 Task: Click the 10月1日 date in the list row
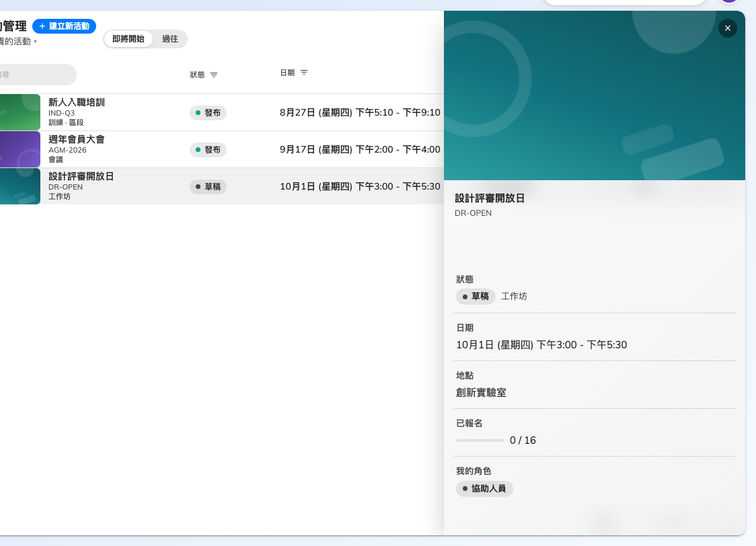click(360, 186)
